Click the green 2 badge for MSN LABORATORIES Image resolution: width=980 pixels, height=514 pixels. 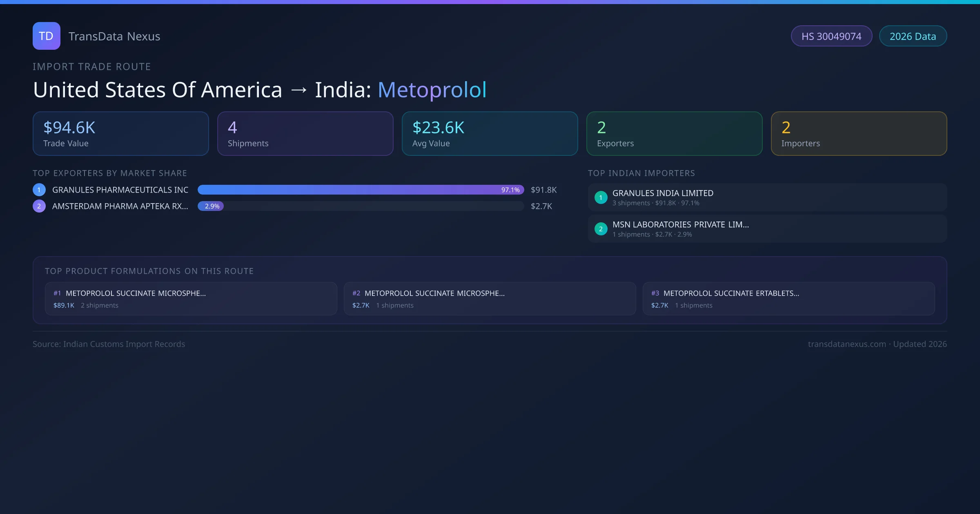(601, 229)
